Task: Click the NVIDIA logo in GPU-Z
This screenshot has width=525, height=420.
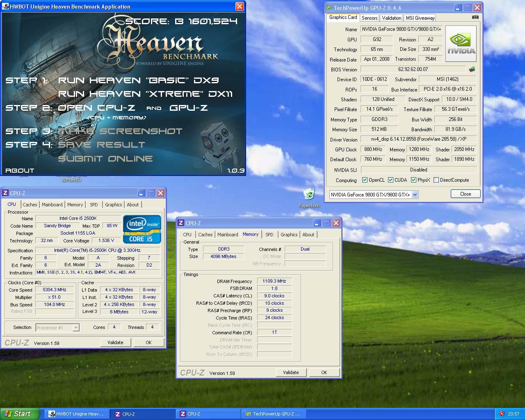Action: (461, 44)
